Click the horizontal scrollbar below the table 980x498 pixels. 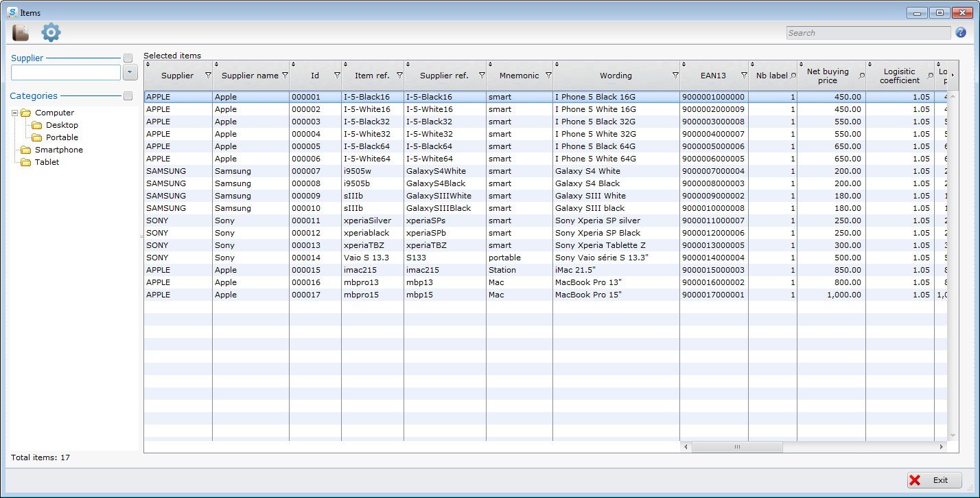[x=737, y=446]
